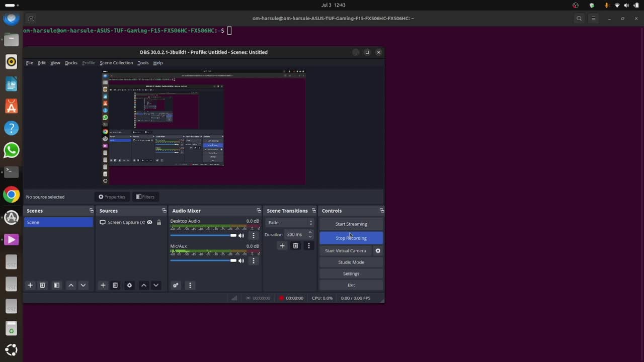Open the Docks menu
The height and width of the screenshot is (362, 644).
click(71, 63)
